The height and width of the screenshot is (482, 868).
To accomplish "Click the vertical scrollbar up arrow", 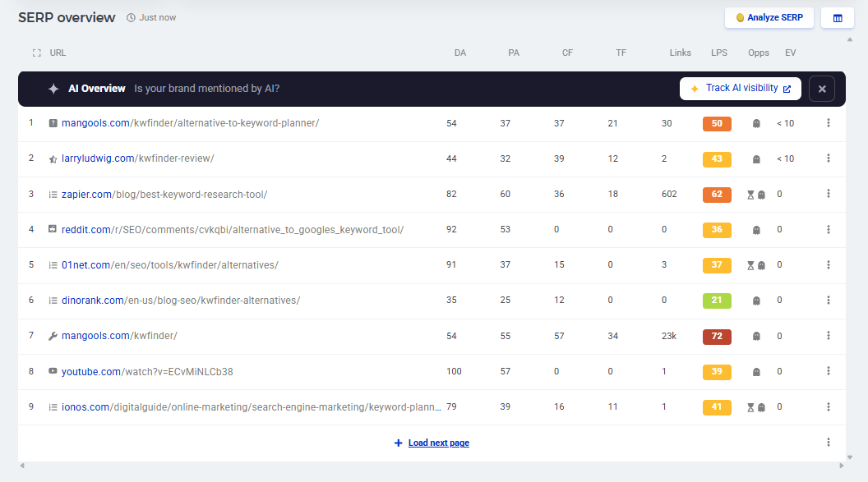I will [850, 39].
